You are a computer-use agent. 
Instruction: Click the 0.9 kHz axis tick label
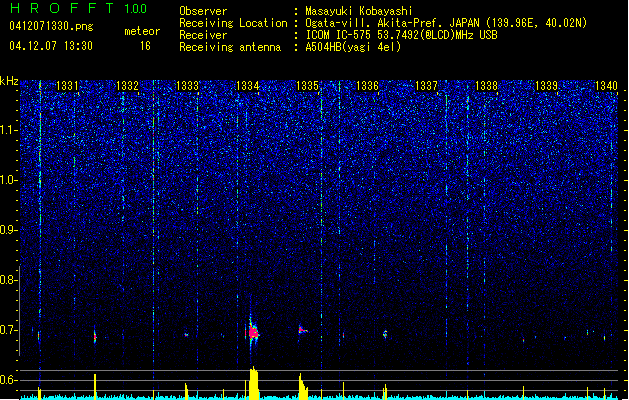click(8, 230)
